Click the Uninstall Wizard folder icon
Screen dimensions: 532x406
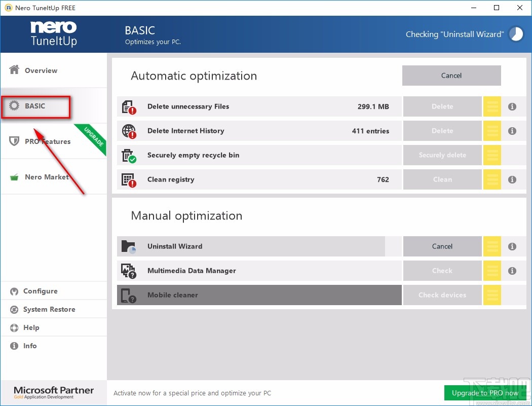click(x=129, y=246)
